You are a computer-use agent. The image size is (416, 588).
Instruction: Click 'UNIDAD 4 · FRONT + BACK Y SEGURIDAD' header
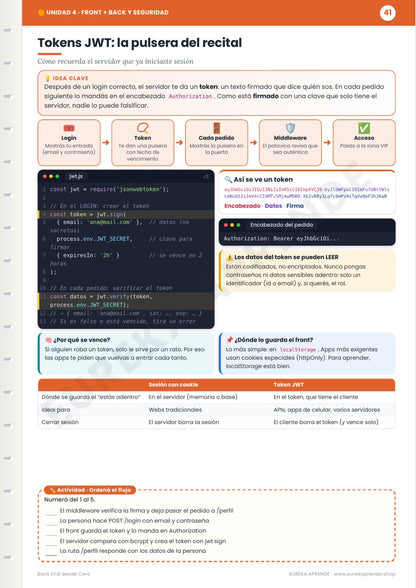(x=107, y=12)
